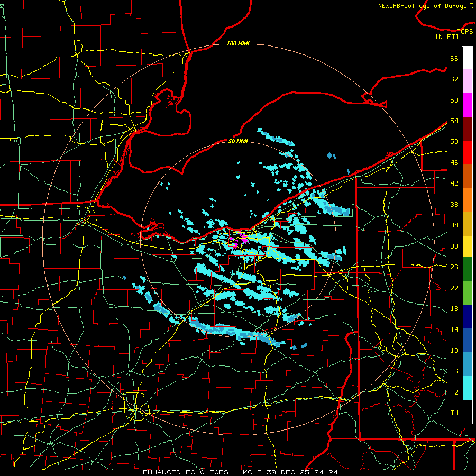Click the medium blue legend swatch

click(x=467, y=340)
